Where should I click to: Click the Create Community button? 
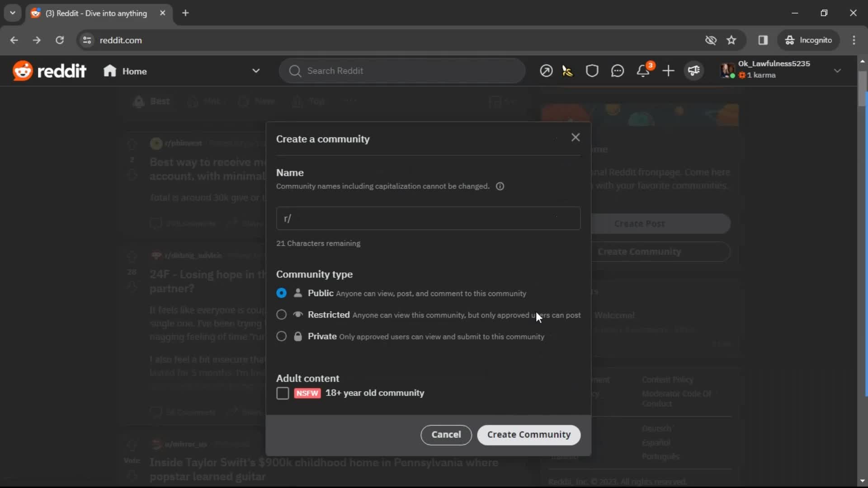tap(529, 434)
